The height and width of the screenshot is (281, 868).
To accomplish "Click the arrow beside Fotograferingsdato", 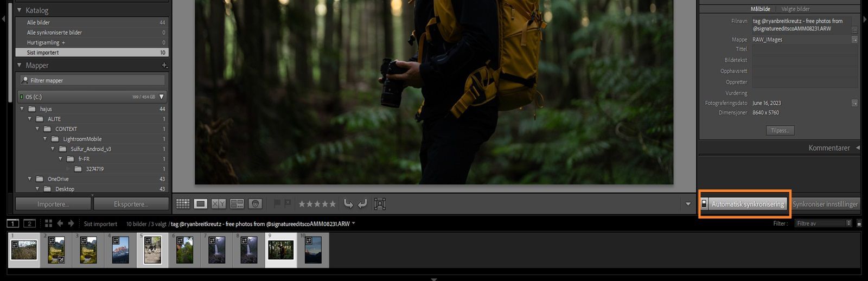I will [854, 103].
